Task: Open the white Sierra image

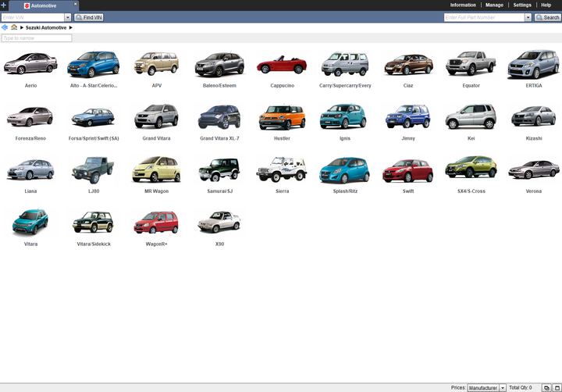Action: [x=282, y=169]
